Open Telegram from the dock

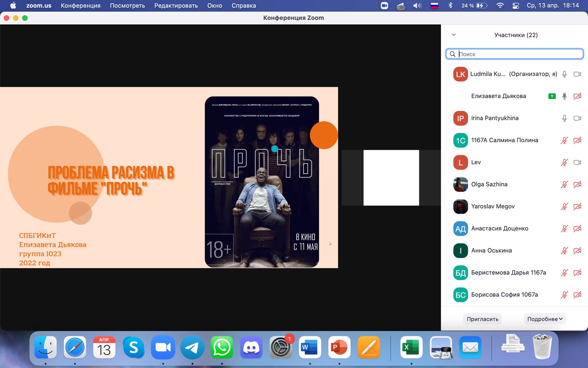[192, 348]
